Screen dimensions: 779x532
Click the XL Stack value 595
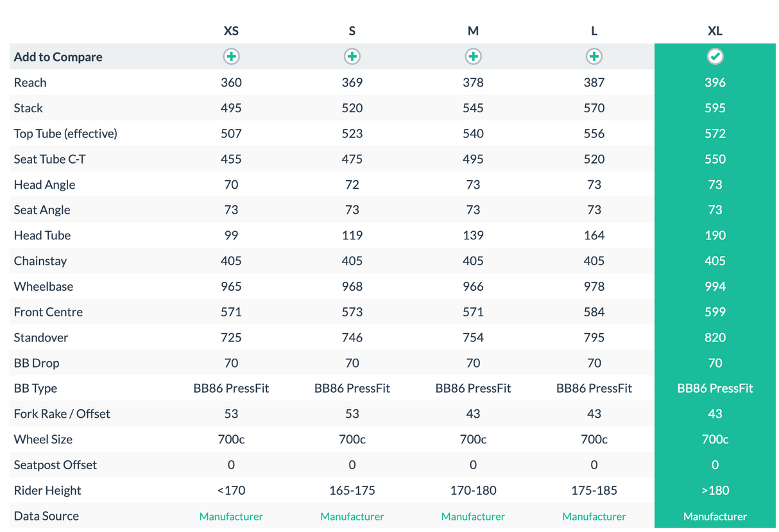[x=715, y=108]
